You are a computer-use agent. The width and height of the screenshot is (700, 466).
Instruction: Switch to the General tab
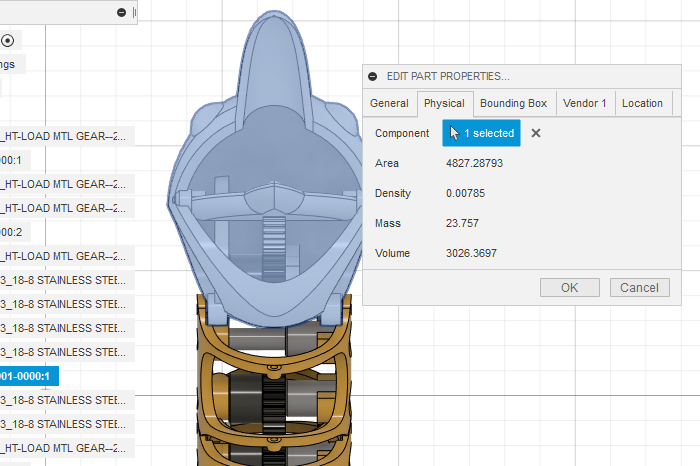tap(389, 103)
